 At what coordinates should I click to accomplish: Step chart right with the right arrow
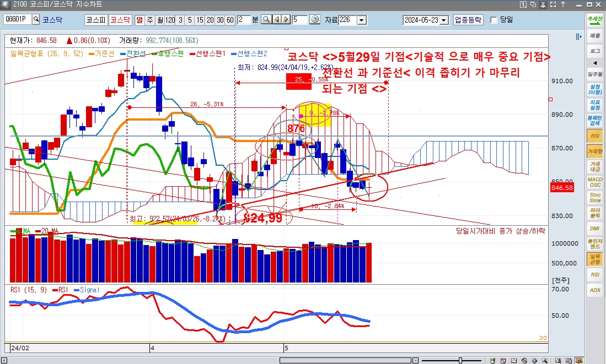coord(286,20)
